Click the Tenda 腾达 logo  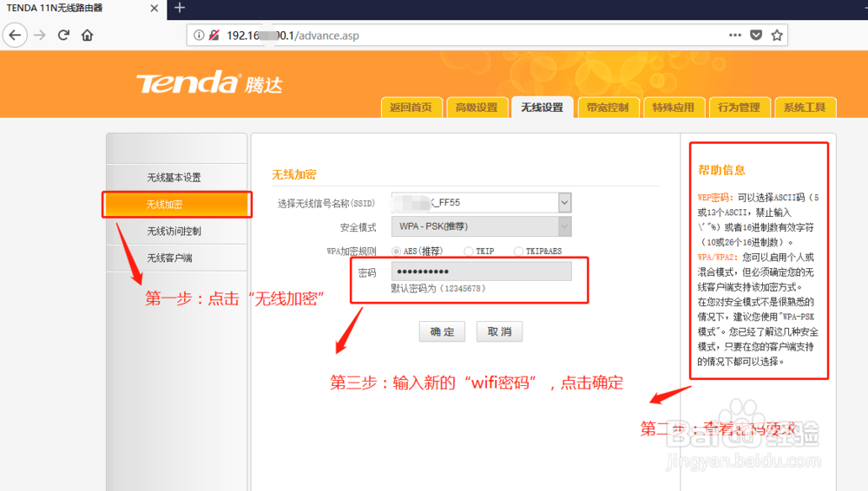tap(209, 83)
